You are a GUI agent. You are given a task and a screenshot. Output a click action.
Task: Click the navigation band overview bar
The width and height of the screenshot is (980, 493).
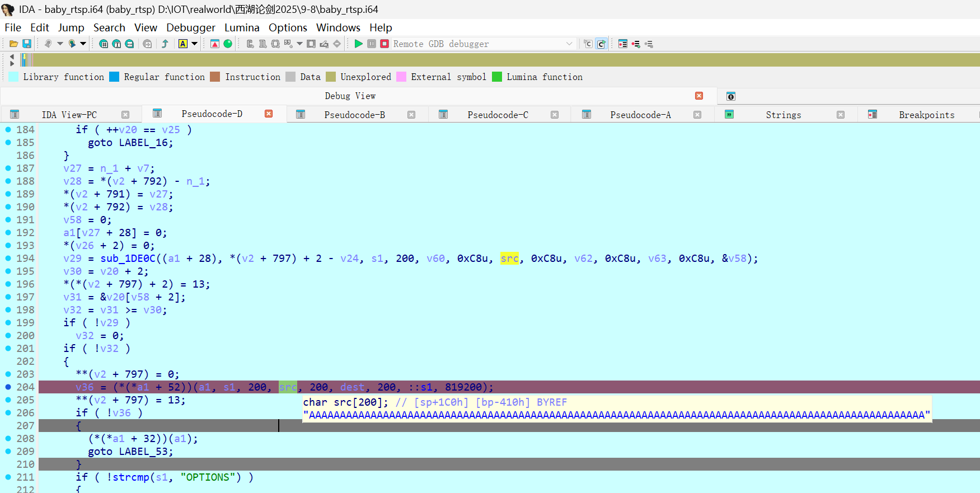[x=504, y=60]
